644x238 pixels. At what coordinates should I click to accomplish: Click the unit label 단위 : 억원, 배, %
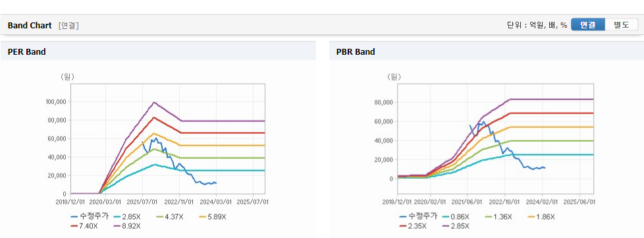click(537, 25)
